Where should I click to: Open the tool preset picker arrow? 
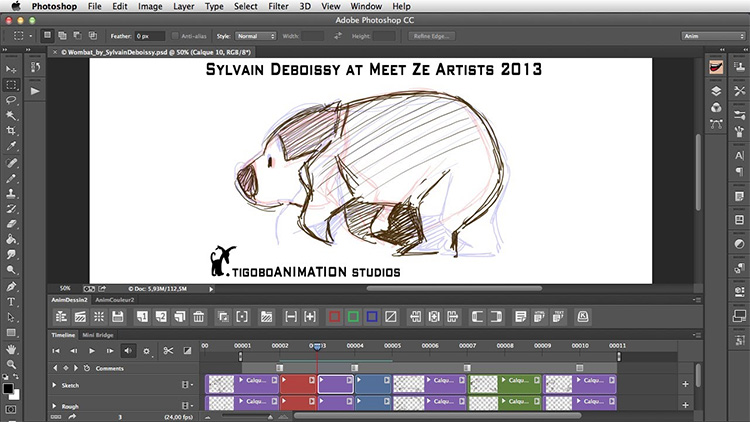(31, 36)
